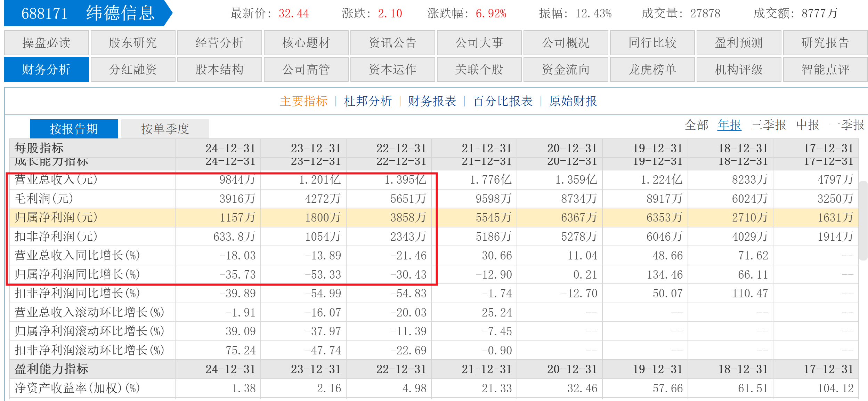
Task: Switch to 按单季度 view
Action: click(165, 129)
